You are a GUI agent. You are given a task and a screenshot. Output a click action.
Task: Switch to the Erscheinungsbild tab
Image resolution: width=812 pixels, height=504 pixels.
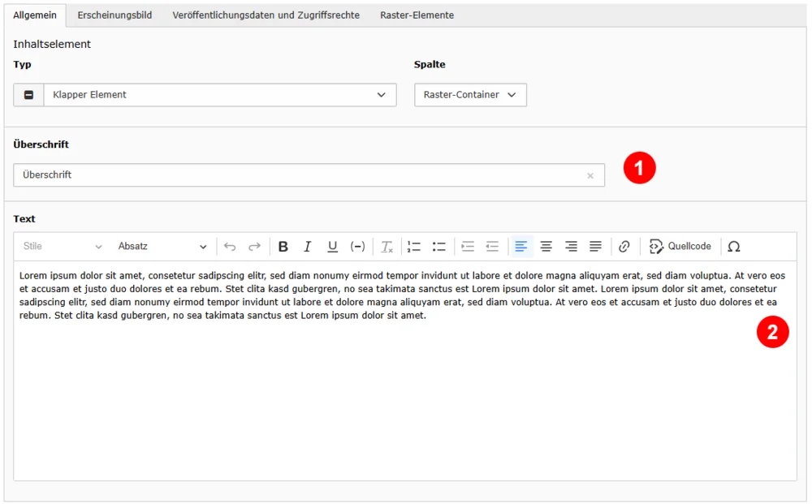(115, 15)
